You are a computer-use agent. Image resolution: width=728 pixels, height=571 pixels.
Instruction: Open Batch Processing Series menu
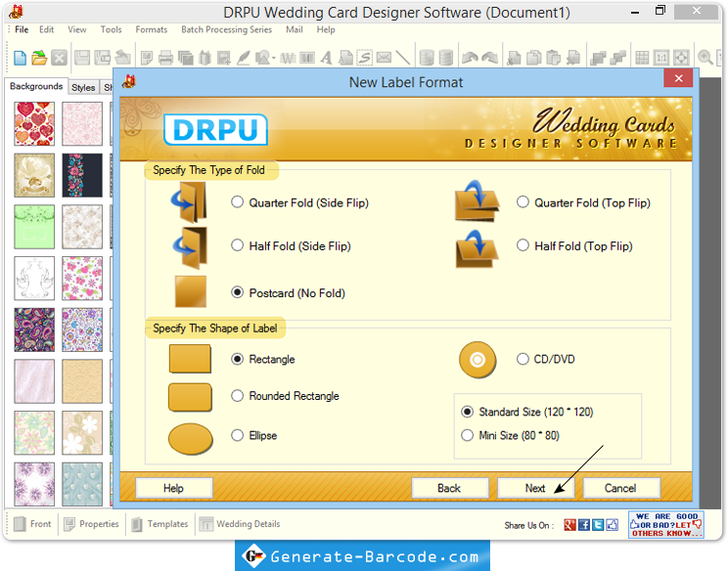[x=227, y=29]
